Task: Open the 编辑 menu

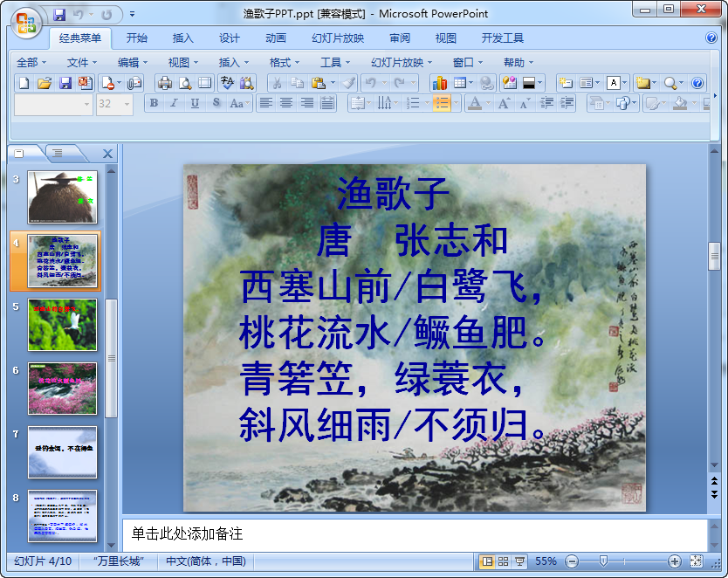Action: (133, 62)
